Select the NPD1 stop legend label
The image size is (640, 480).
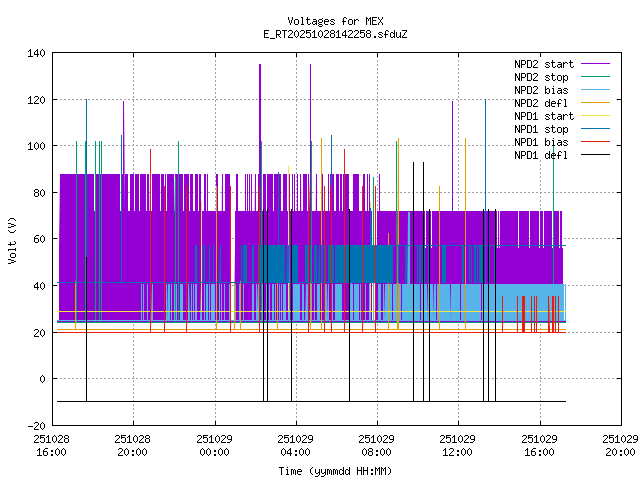point(541,129)
